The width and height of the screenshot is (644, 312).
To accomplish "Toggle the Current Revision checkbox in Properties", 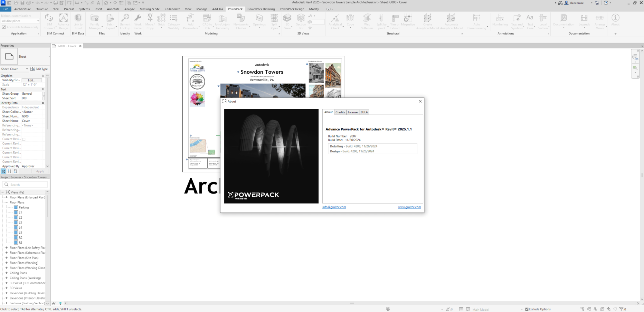I will click(24, 139).
